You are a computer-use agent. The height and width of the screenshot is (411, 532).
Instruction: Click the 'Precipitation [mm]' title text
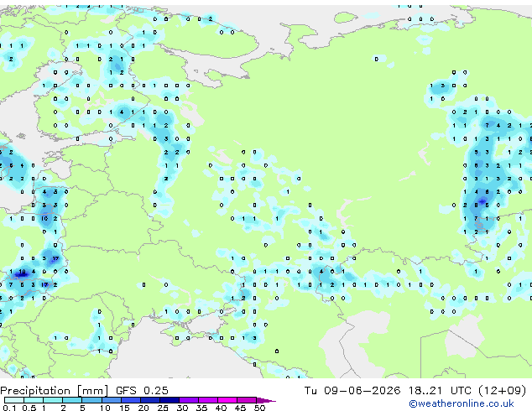coord(55,391)
